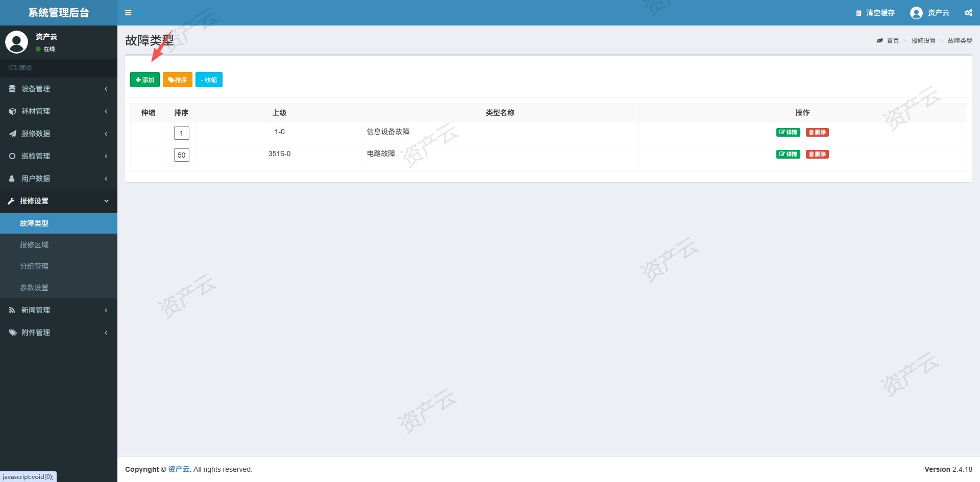Image resolution: width=980 pixels, height=482 pixels.
Task: Expand the 新闻管理 menu chevron
Action: point(106,310)
